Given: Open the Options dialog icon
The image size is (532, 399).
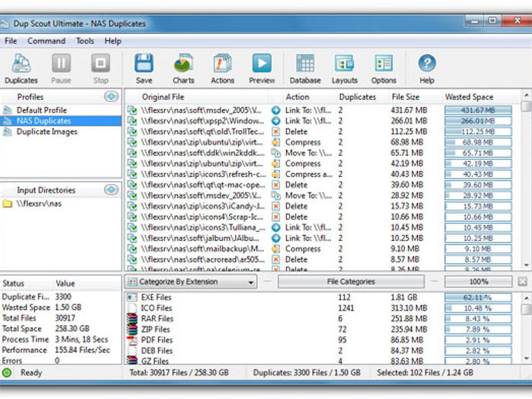Looking at the screenshot, I should tap(384, 63).
